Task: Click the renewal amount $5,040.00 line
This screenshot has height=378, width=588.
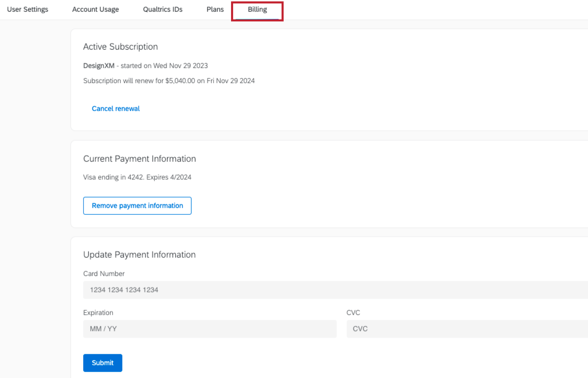Action: point(169,81)
